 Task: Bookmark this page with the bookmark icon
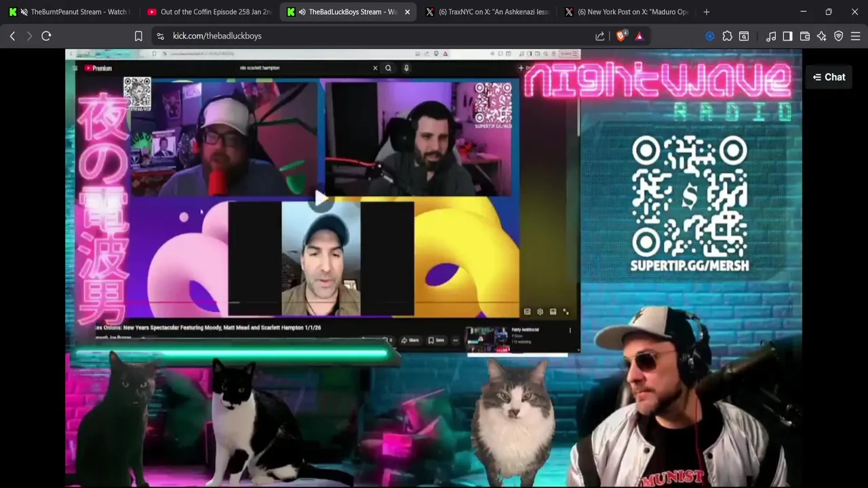click(138, 36)
